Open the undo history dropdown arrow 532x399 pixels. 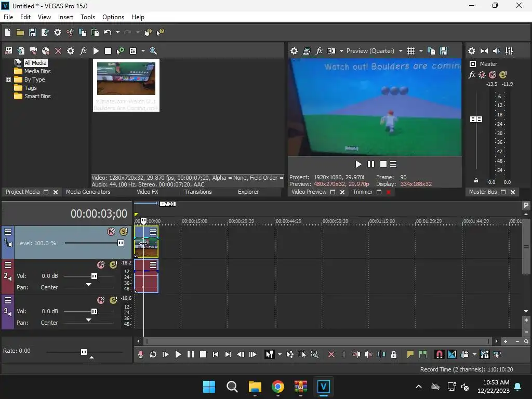117,32
